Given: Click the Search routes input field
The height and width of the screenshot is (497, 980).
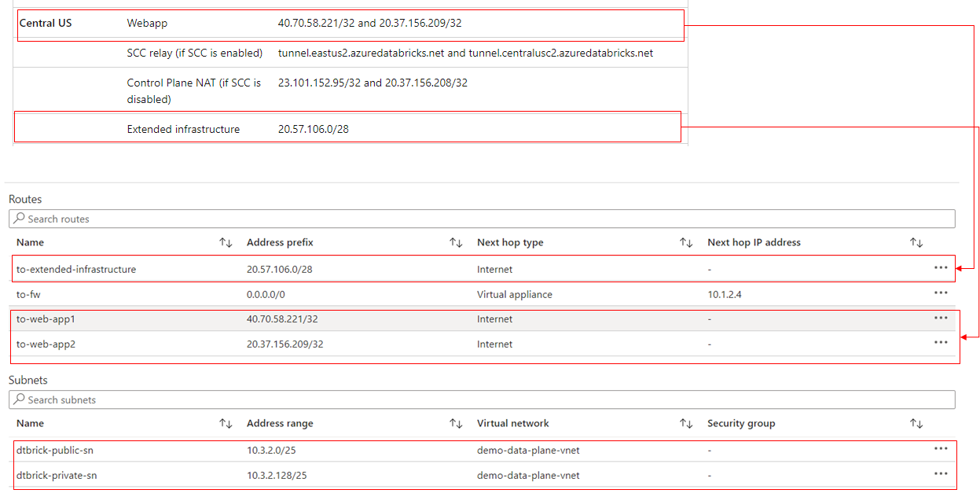Looking at the screenshot, I should tap(482, 219).
